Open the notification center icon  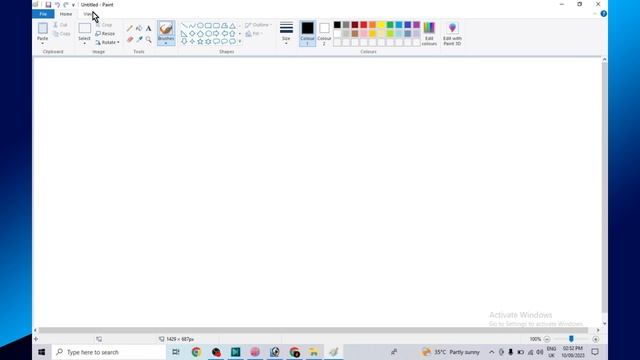point(595,352)
